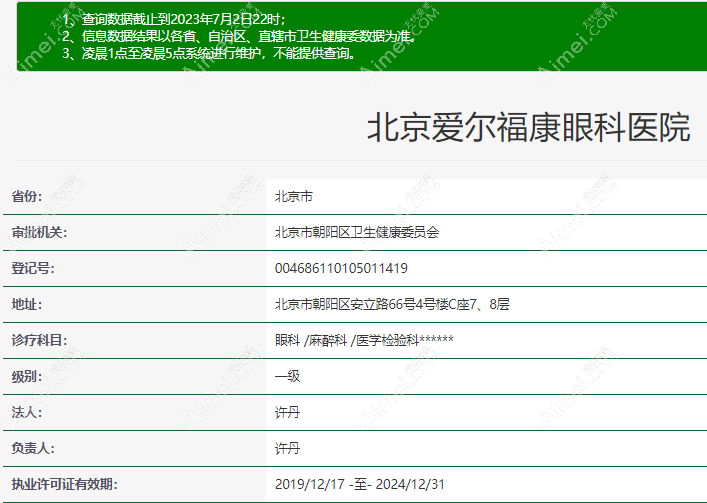Click the 法人 label
This screenshot has width=707, height=503.
point(27,412)
